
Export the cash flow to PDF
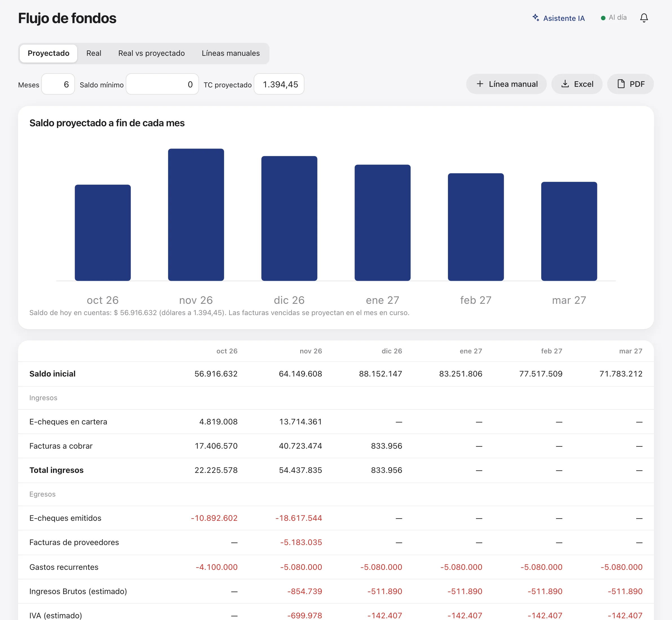click(630, 84)
